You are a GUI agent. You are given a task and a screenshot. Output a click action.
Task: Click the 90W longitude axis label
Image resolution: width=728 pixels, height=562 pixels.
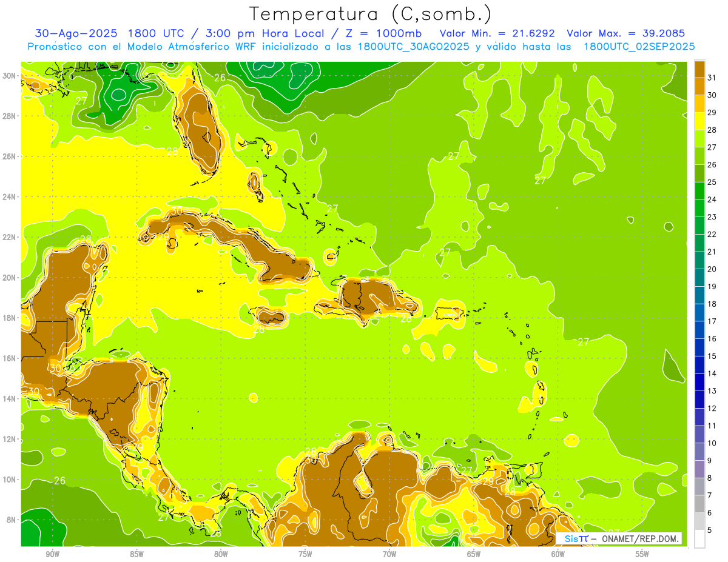click(x=52, y=554)
